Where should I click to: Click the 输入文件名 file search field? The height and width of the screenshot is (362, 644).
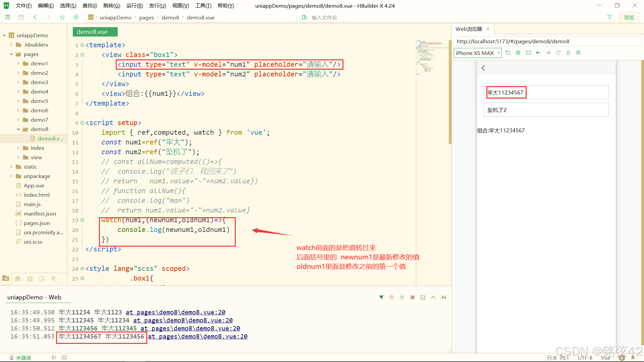(x=324, y=17)
